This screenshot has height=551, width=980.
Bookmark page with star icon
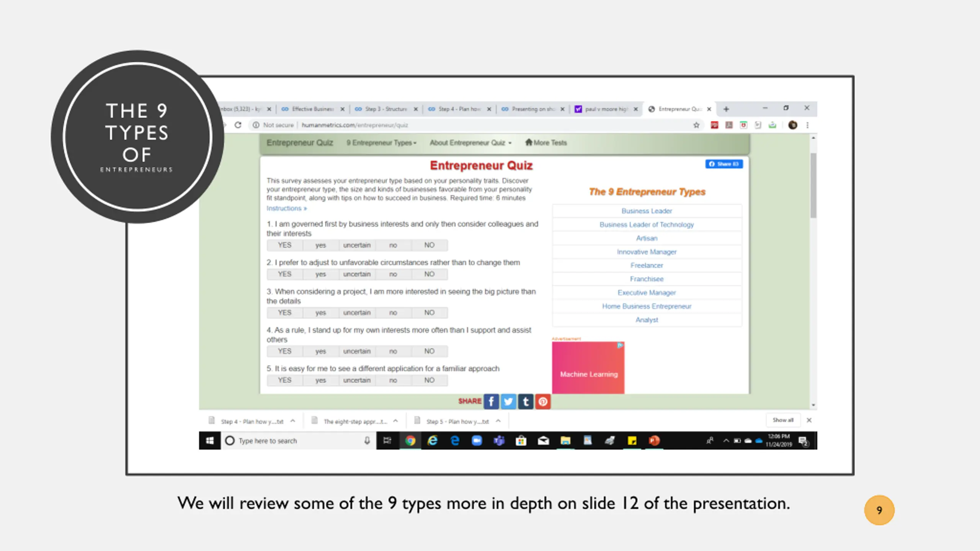pyautogui.click(x=696, y=125)
